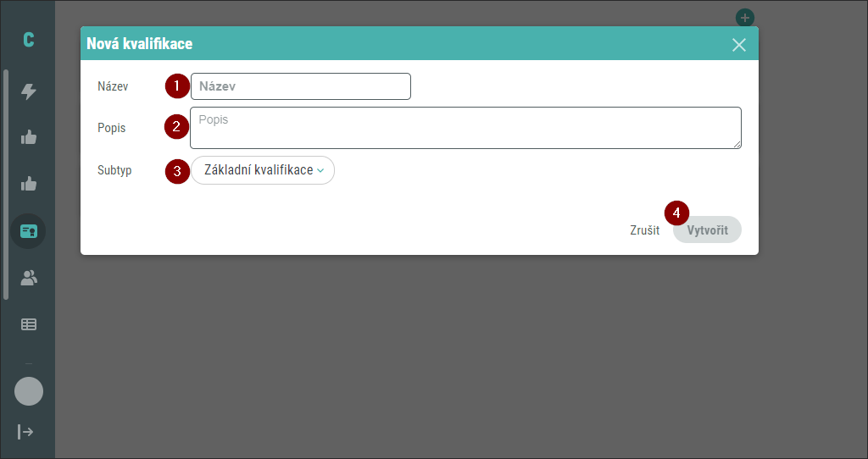This screenshot has width=868, height=459.
Task: Click the red marker numbered 4
Action: pyautogui.click(x=676, y=213)
